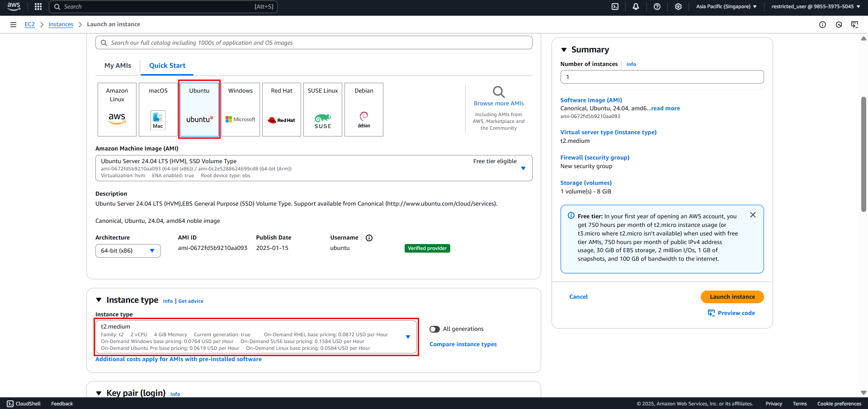Open the notifications bell
The image size is (868, 409).
pyautogui.click(x=636, y=7)
